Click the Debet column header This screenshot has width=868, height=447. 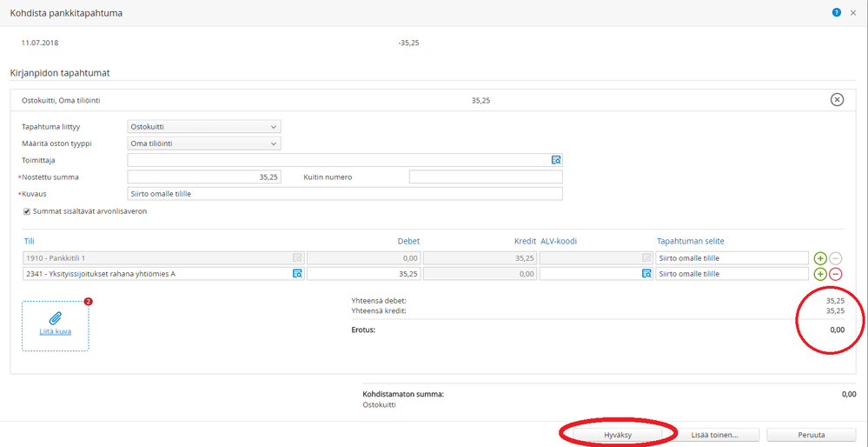pos(408,241)
